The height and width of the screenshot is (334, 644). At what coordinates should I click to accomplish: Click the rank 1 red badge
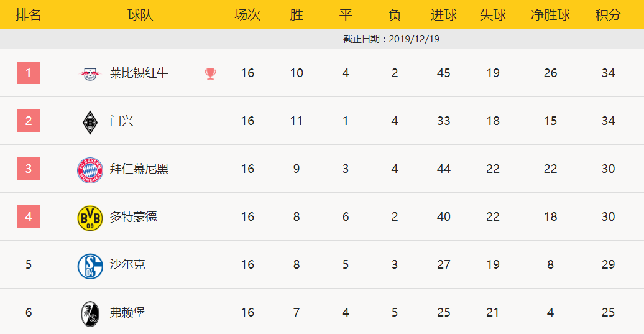pos(29,73)
